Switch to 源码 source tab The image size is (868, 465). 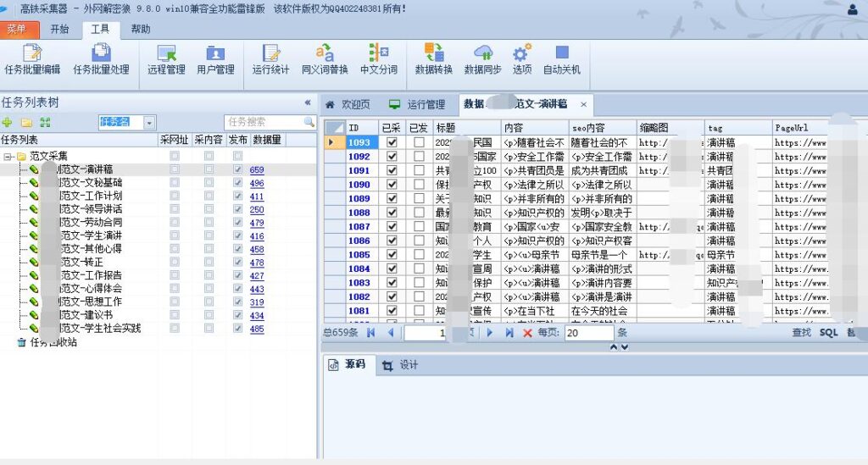coord(348,364)
